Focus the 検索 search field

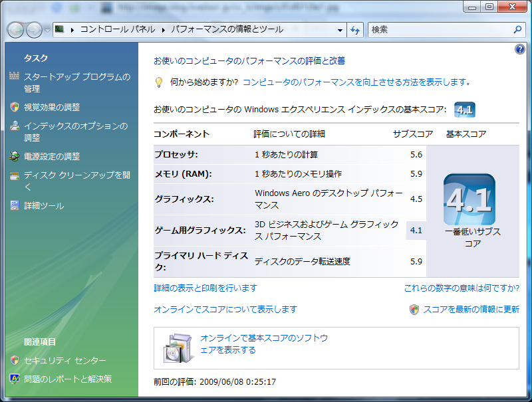tap(440, 30)
